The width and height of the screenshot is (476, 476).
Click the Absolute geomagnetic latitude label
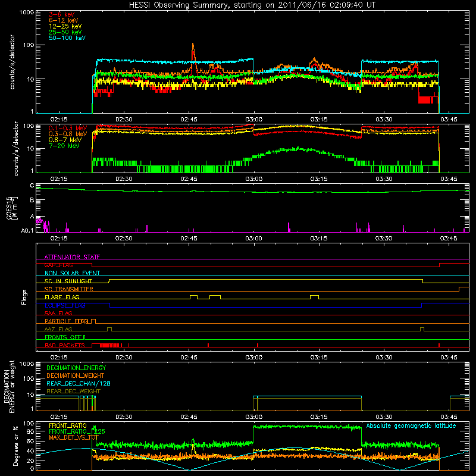click(x=411, y=425)
